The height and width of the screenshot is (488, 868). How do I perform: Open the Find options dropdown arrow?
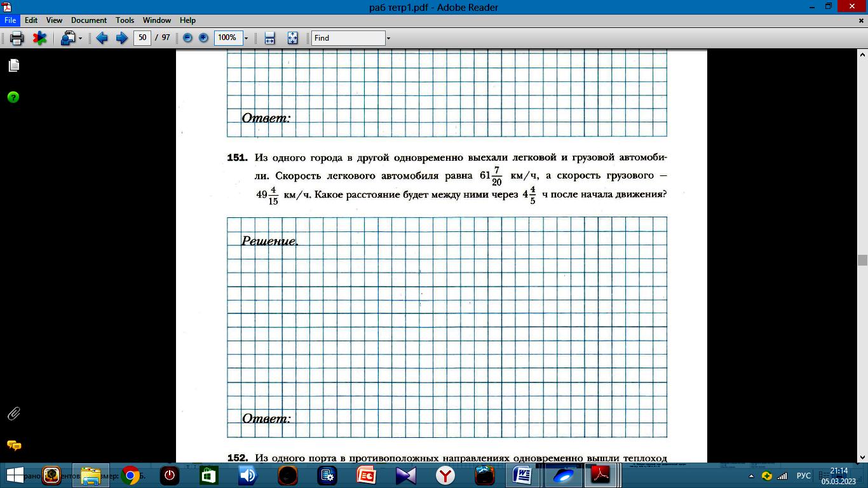(388, 38)
